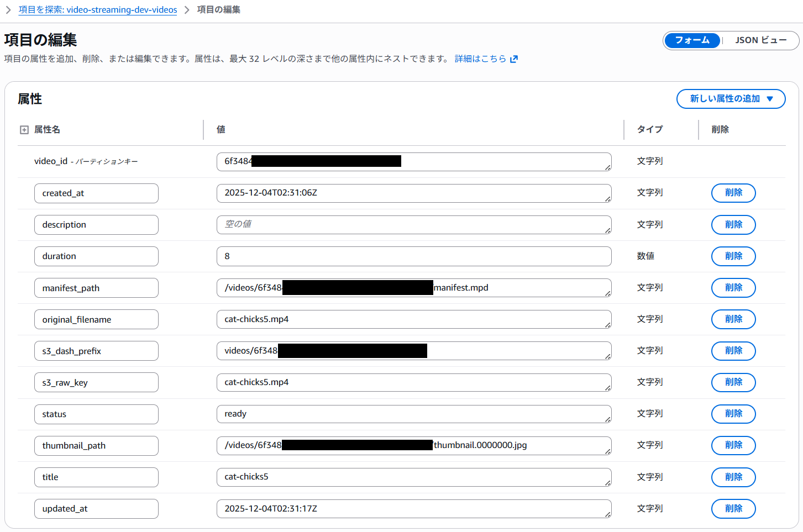The image size is (803, 532).
Task: Open the 項目を探索: video-streaming-dev-videos breadcrumb link
Action: [98, 9]
